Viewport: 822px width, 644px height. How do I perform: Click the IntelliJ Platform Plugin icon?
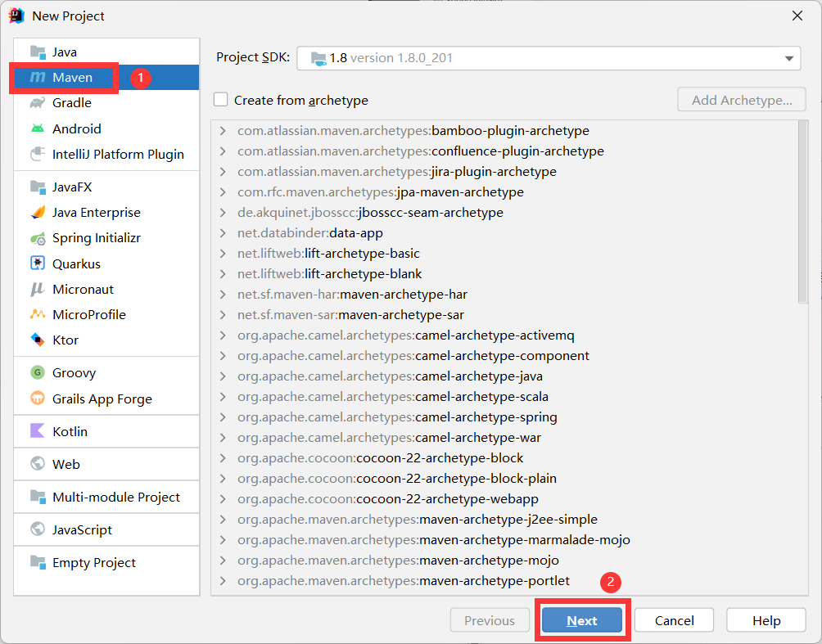(x=38, y=154)
